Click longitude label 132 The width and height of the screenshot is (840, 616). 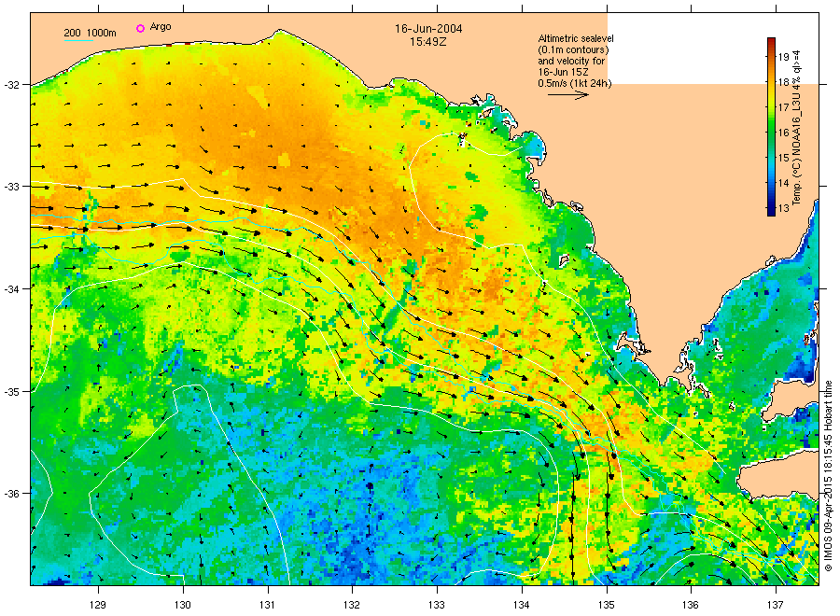(352, 605)
